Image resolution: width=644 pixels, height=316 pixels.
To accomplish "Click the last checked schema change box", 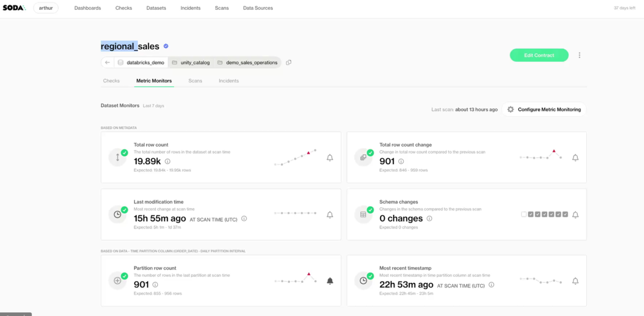I will point(565,214).
